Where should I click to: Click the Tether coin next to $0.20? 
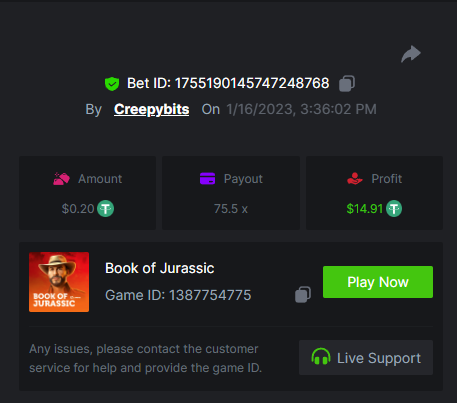coord(105,209)
